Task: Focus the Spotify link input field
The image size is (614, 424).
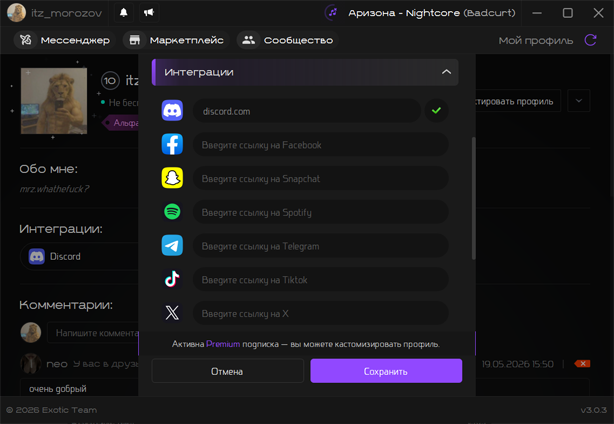Action: point(320,212)
